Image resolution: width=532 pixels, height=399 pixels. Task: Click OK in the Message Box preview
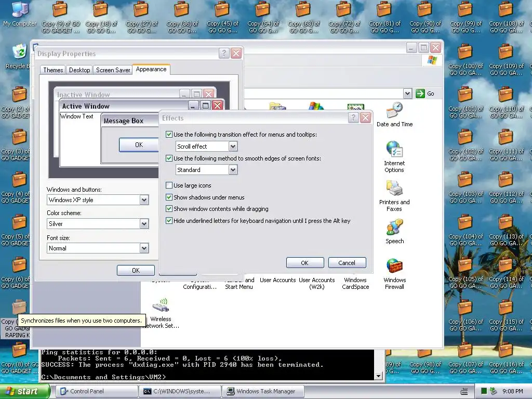point(139,145)
